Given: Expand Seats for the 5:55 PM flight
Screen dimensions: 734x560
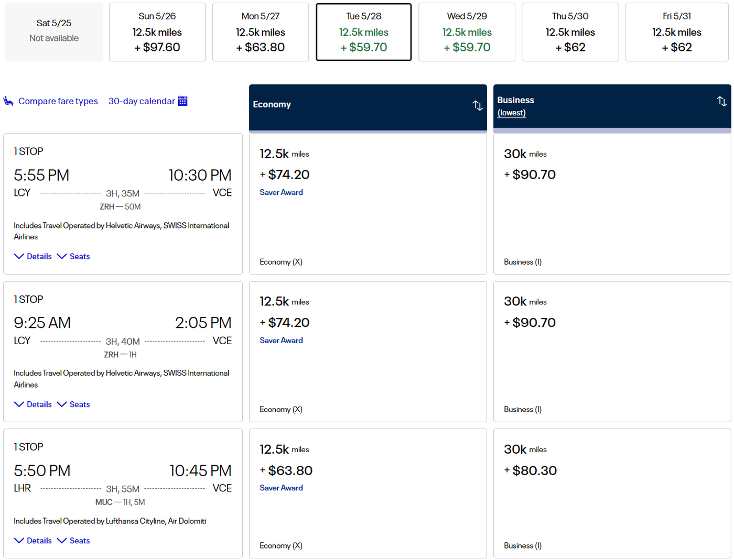Looking at the screenshot, I should pos(73,256).
